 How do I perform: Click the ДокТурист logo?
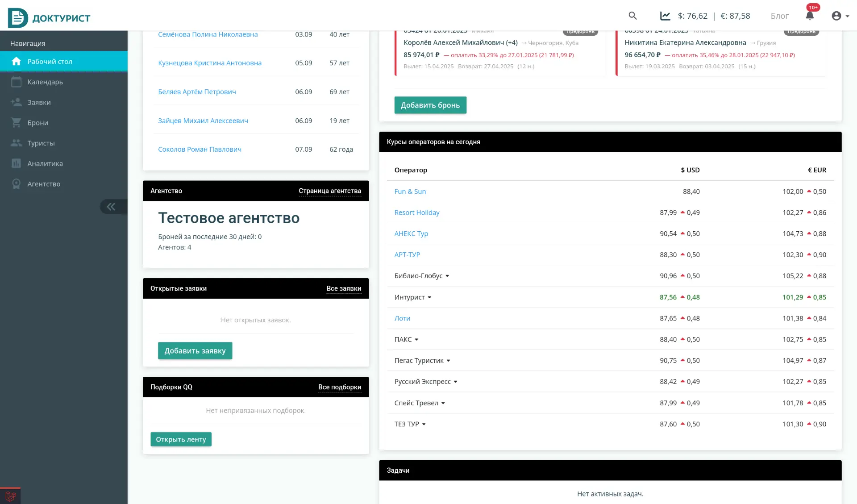pyautogui.click(x=49, y=18)
